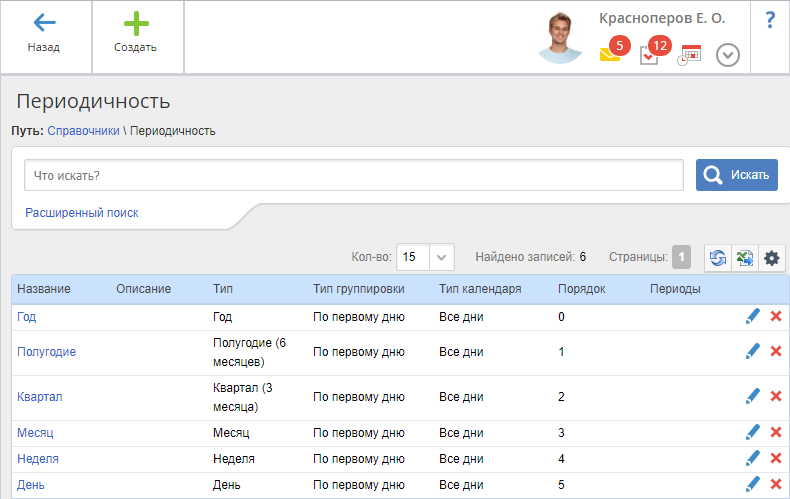790x499 pixels.
Task: Open the calendar clock icon
Action: [x=689, y=55]
